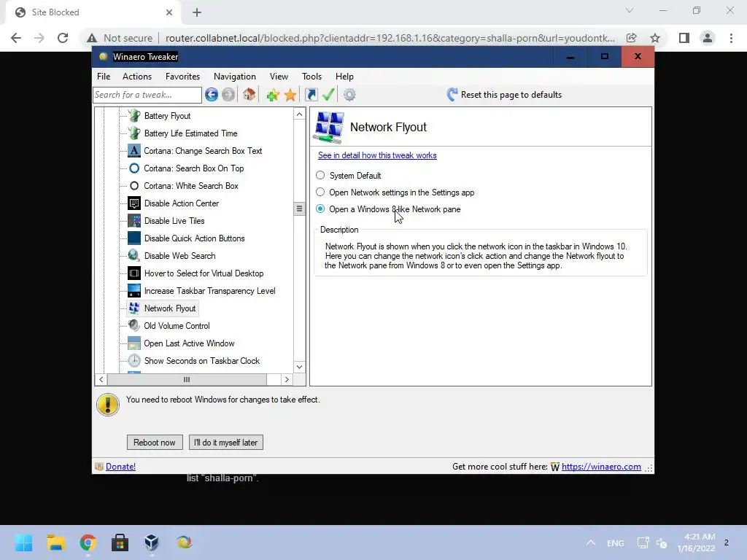This screenshot has width=747, height=560.
Task: Open the Navigation menu
Action: point(234,77)
